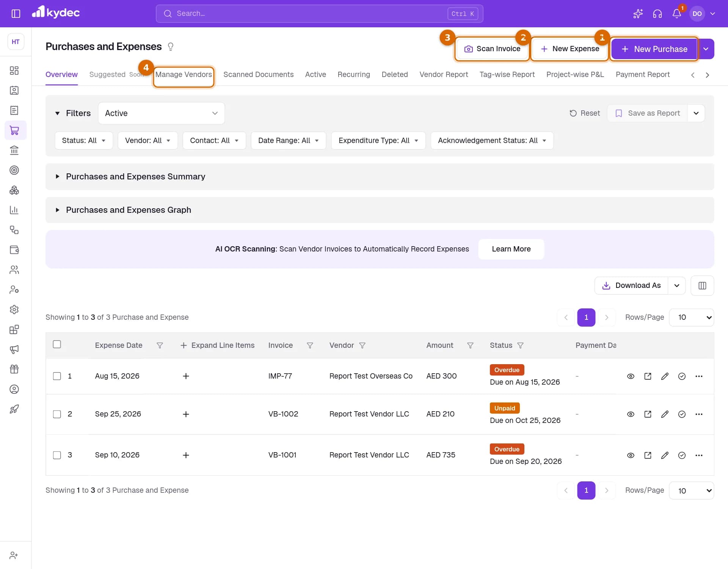Open the wallet sidebar icon
This screenshot has height=569, width=728.
[14, 250]
